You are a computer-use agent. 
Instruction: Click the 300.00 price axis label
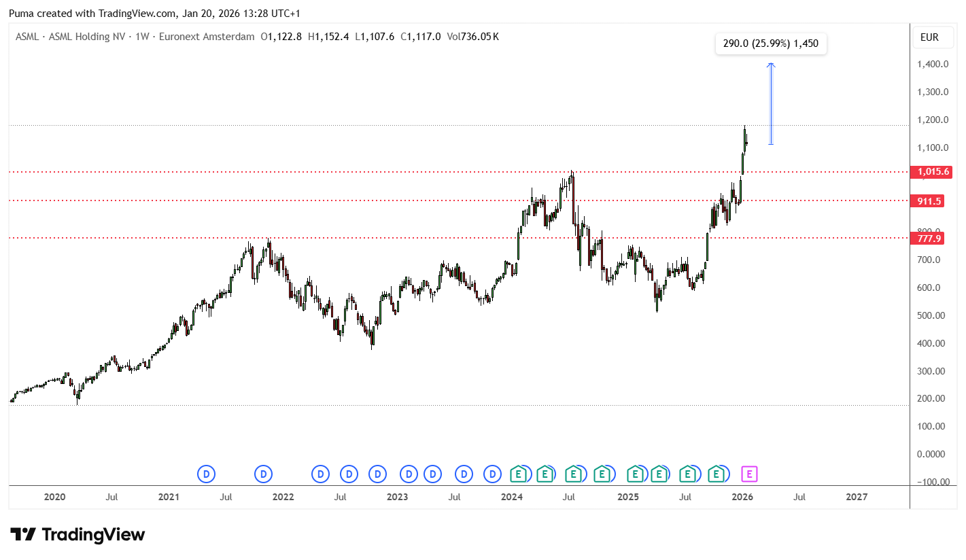pyautogui.click(x=931, y=371)
